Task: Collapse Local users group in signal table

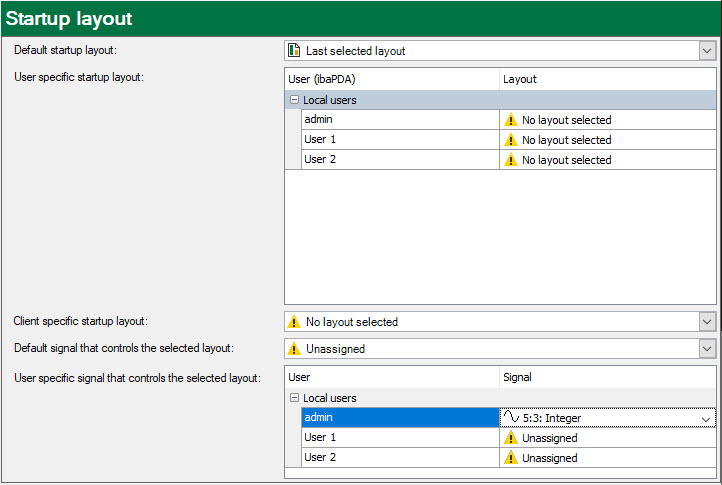Action: pyautogui.click(x=294, y=398)
